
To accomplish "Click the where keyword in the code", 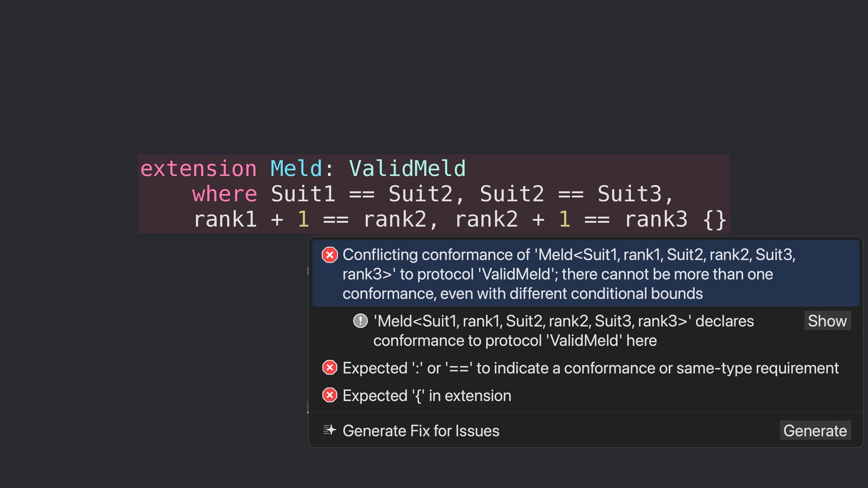I will pyautogui.click(x=225, y=194).
